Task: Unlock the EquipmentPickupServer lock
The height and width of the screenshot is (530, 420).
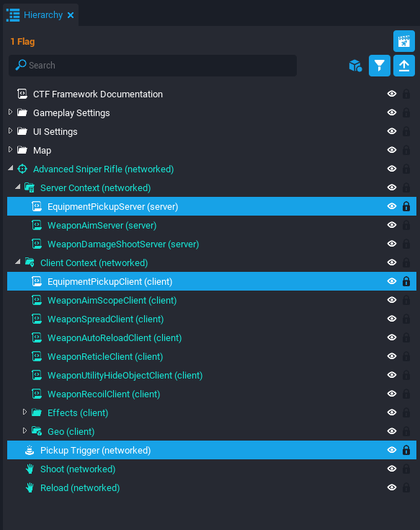Action: point(406,206)
